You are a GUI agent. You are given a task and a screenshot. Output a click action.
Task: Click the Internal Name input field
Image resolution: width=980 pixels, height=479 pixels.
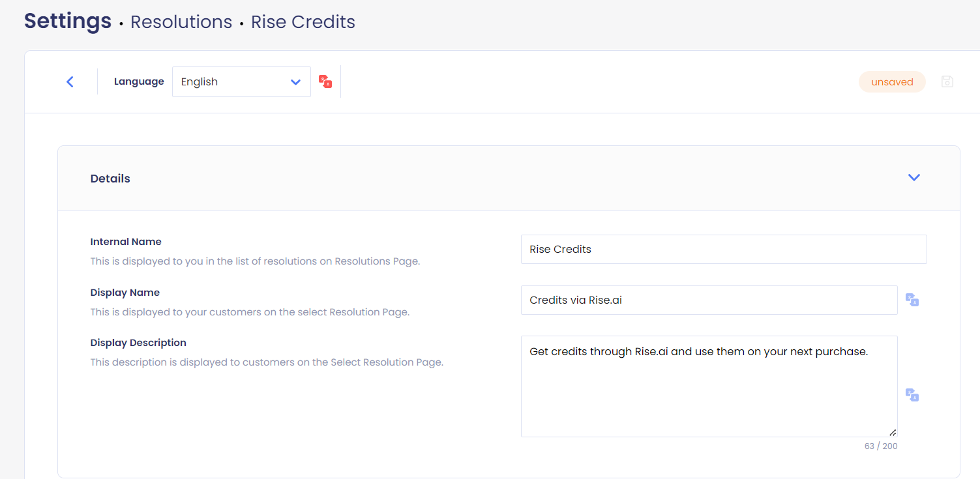724,249
